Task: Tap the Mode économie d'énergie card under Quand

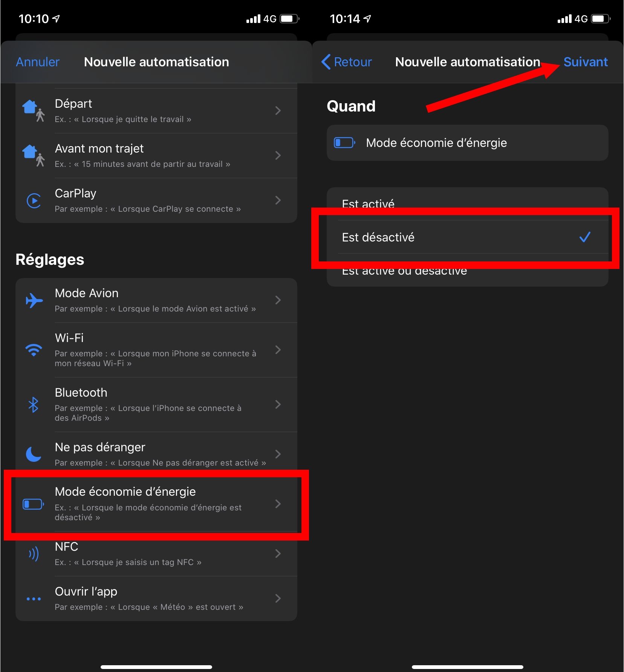Action: (467, 143)
